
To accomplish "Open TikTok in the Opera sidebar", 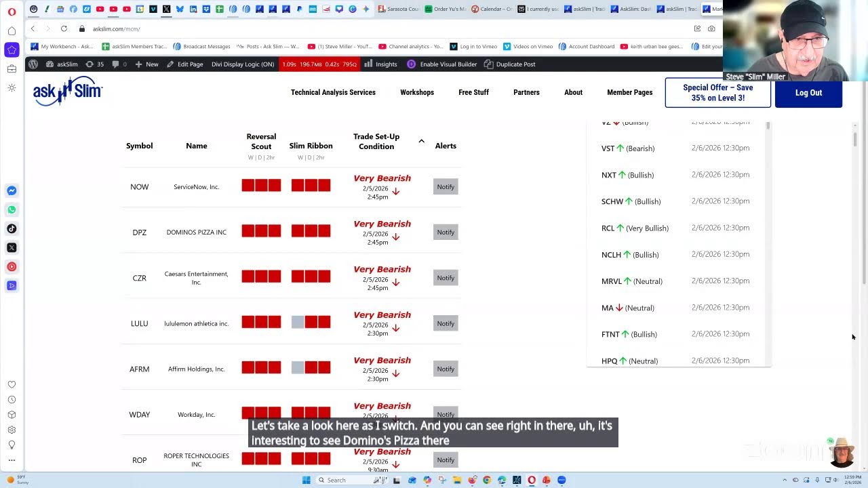I will [12, 228].
